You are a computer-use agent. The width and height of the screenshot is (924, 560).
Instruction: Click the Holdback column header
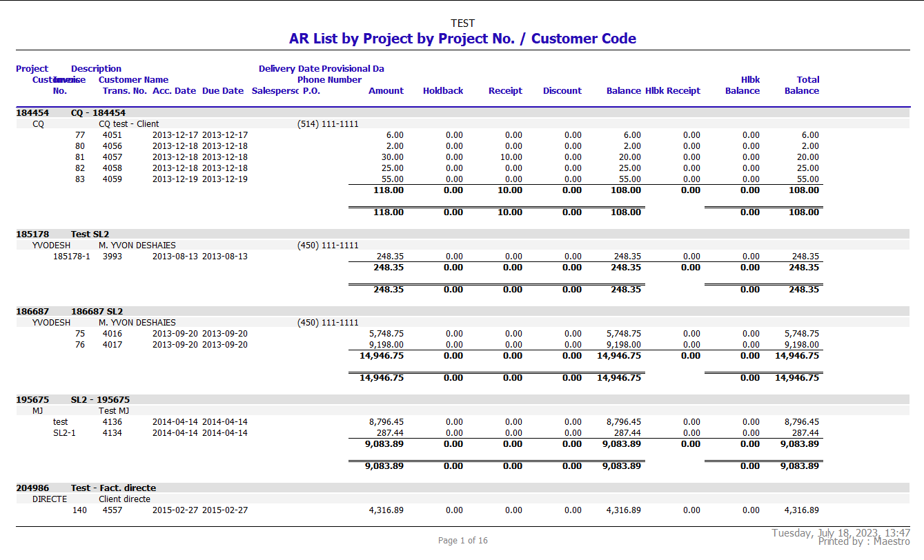click(442, 91)
